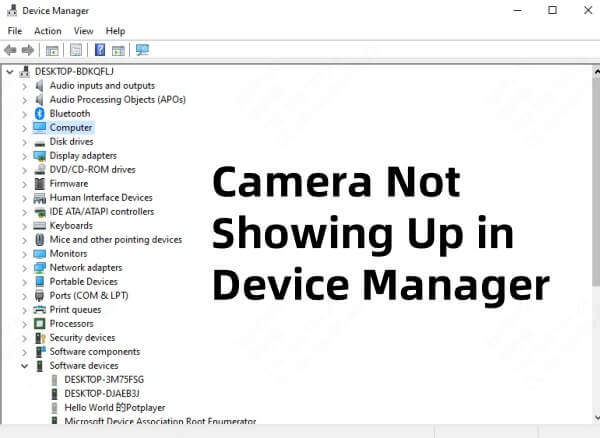Viewport: 600px width, 438px height.
Task: Click the Device Manager title bar icon
Action: click(12, 10)
